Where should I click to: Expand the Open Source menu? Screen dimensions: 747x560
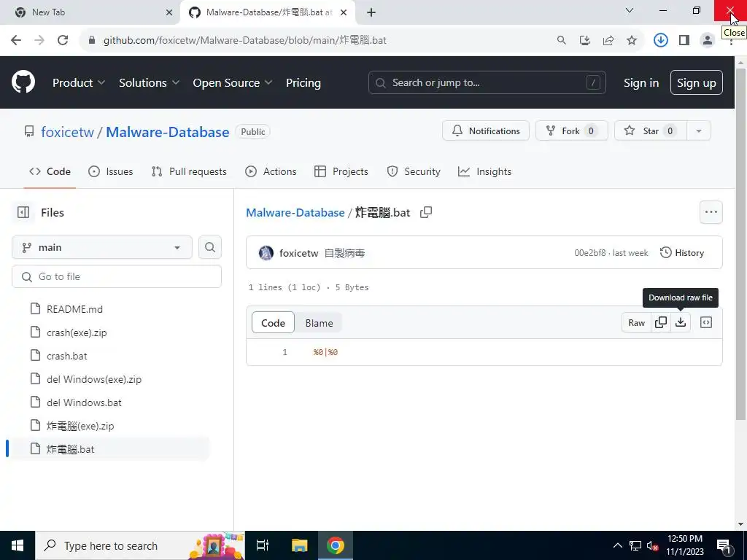coord(233,82)
